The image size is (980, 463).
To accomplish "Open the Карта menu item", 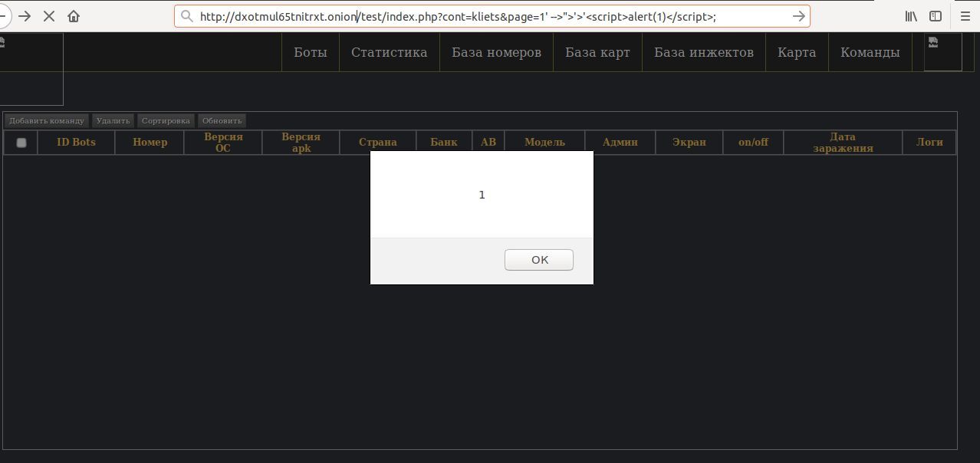I will coord(797,52).
